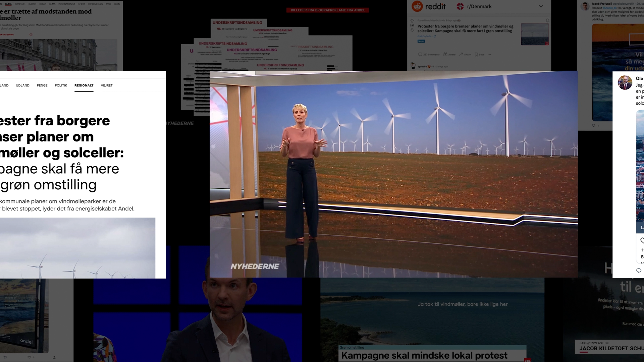
Task: Click the Reddit logo icon
Action: (x=417, y=6)
